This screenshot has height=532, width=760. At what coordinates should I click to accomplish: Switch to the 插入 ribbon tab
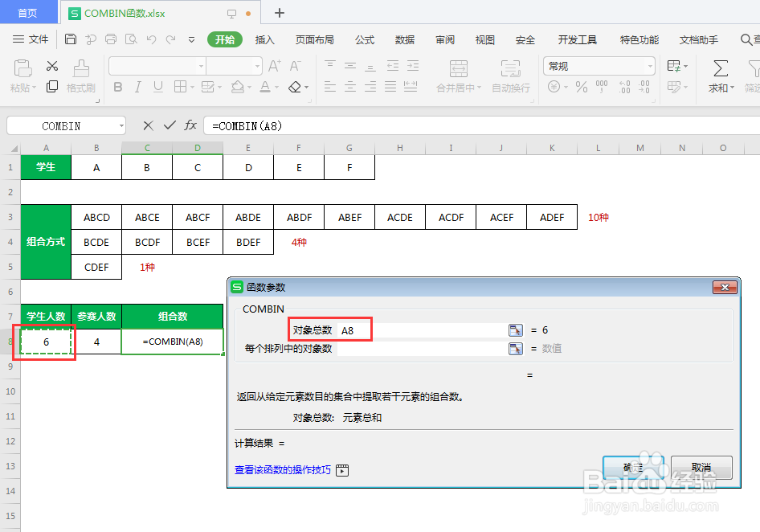264,39
